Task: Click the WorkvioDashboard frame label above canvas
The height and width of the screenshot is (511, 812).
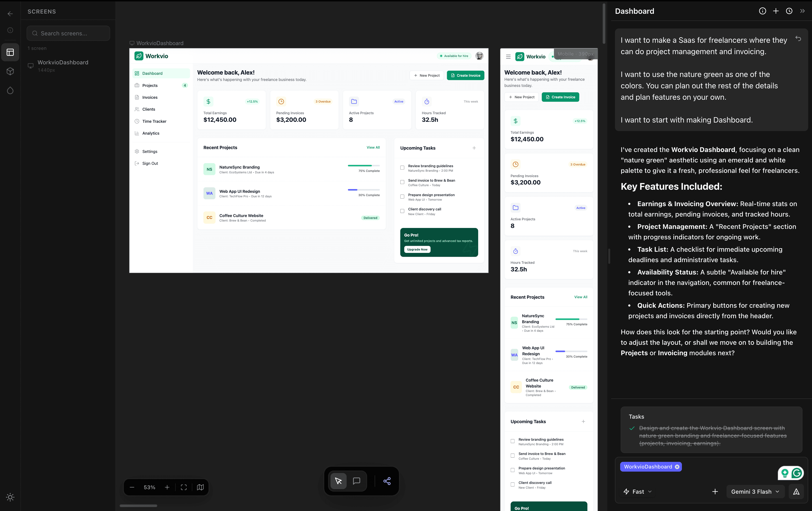Action: (x=156, y=43)
